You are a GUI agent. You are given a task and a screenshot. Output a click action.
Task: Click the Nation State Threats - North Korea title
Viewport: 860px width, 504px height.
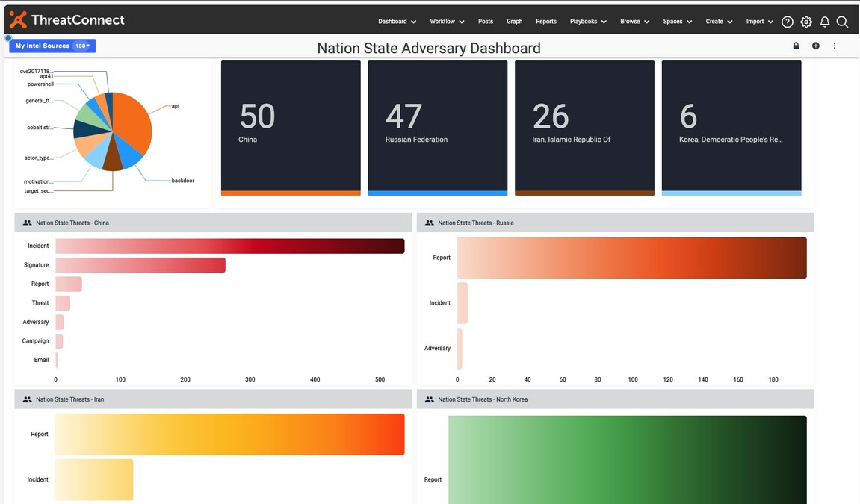(x=483, y=399)
